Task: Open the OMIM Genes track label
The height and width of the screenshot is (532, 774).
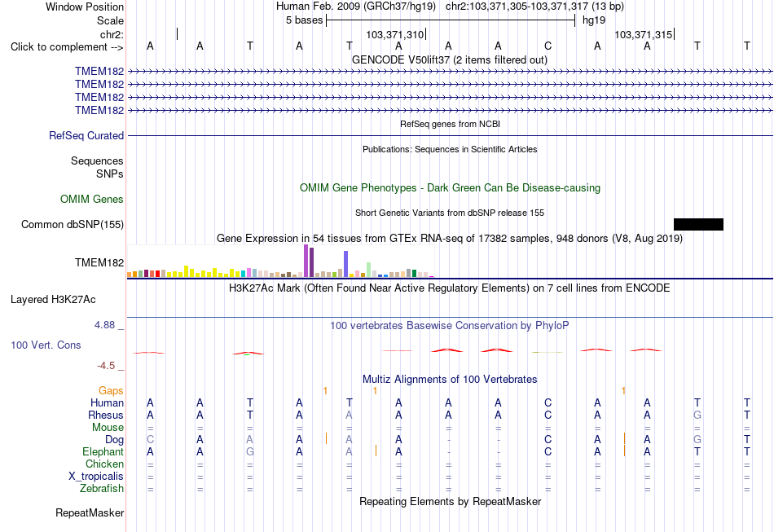Action: (x=92, y=200)
